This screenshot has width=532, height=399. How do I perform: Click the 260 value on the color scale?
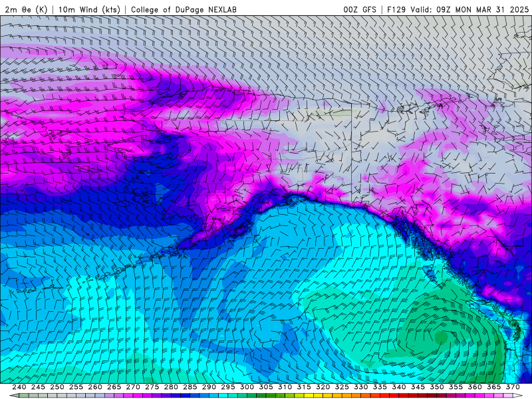pos(95,387)
